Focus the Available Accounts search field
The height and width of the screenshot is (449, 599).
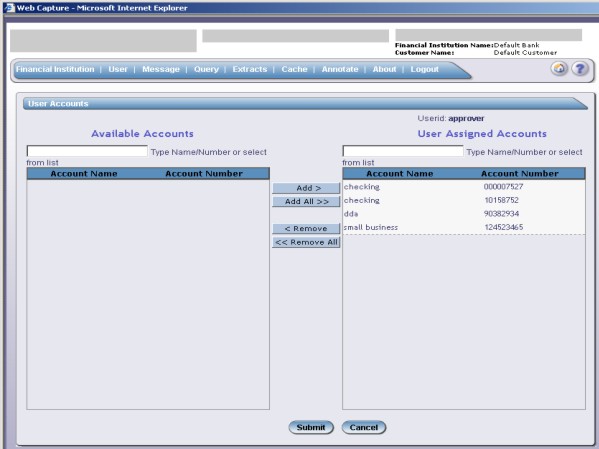87,151
